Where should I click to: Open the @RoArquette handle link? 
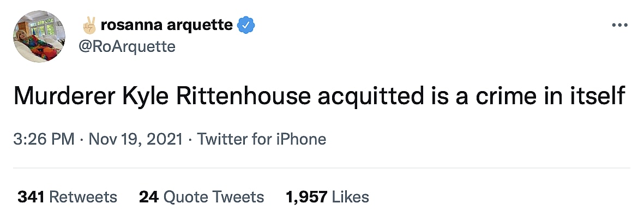127,47
